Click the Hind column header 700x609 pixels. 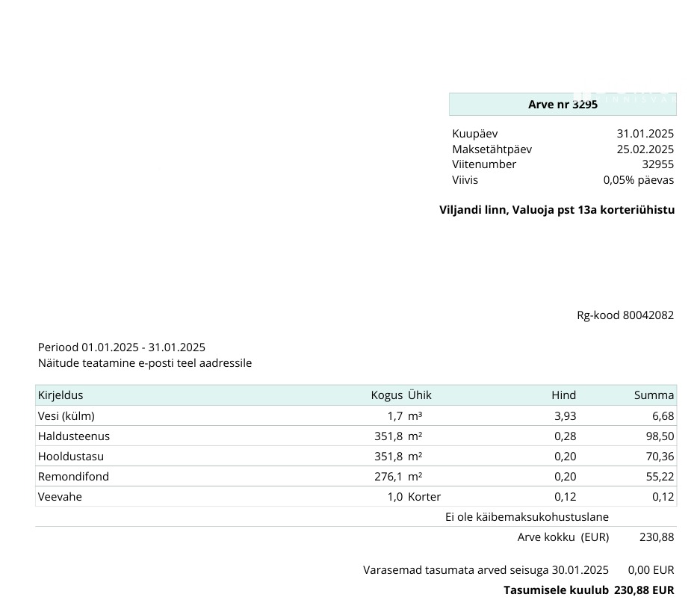point(563,395)
